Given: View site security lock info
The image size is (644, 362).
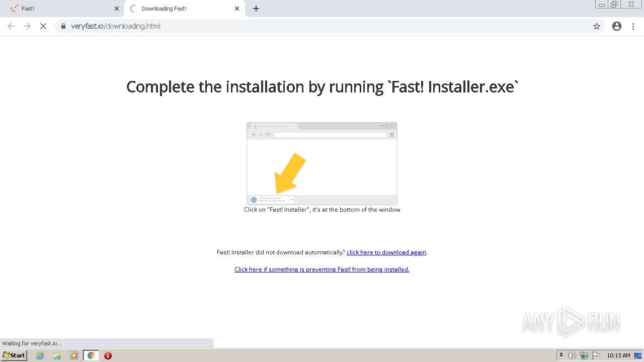Looking at the screenshot, I should [x=63, y=26].
